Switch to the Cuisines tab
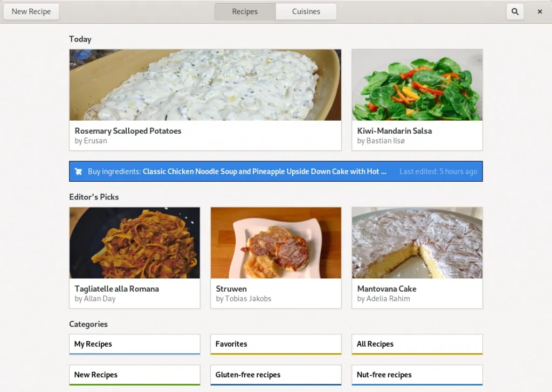This screenshot has width=552, height=392. (306, 11)
